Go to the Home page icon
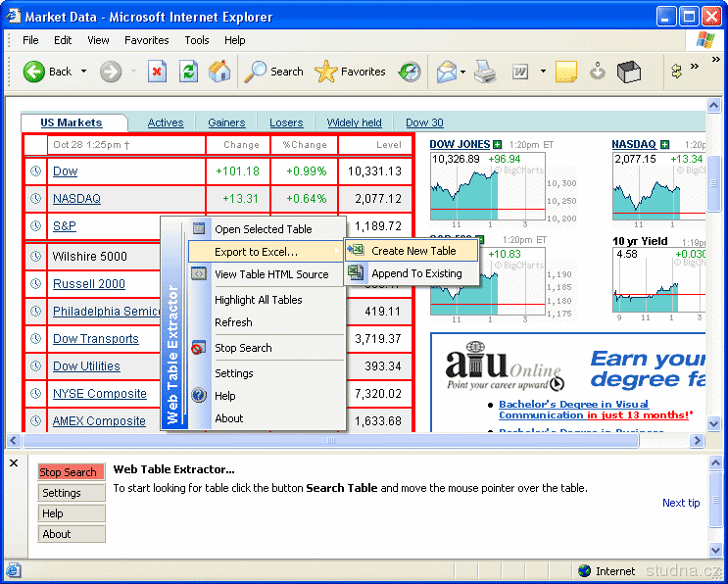The width and height of the screenshot is (728, 584). click(219, 72)
